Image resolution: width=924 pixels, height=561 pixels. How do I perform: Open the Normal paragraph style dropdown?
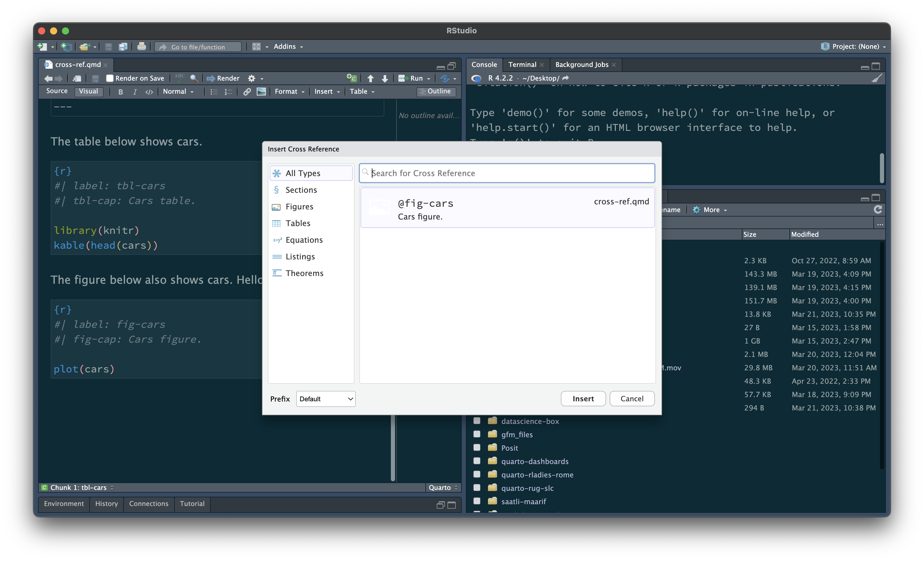click(x=178, y=92)
